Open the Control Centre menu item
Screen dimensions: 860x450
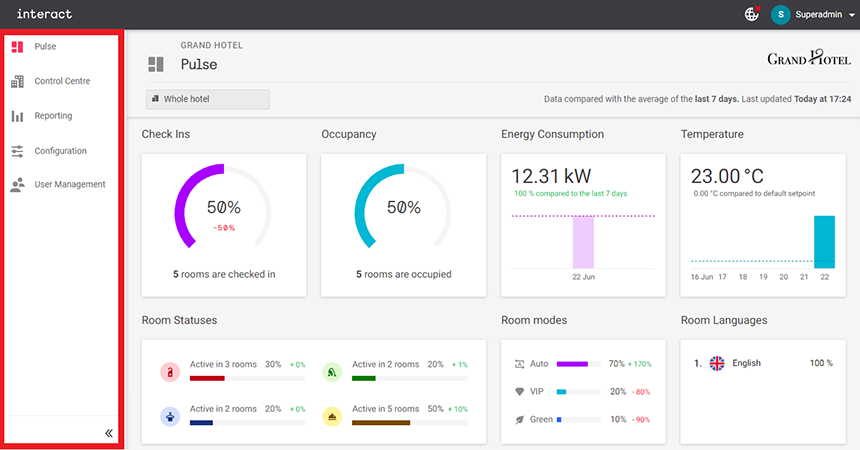coord(62,81)
